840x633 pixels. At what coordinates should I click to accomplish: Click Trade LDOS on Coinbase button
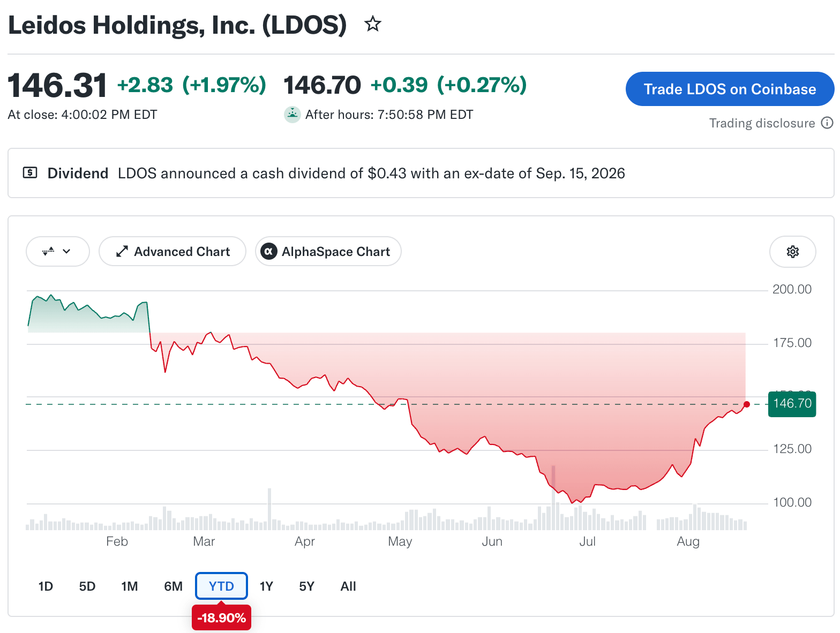pyautogui.click(x=730, y=89)
